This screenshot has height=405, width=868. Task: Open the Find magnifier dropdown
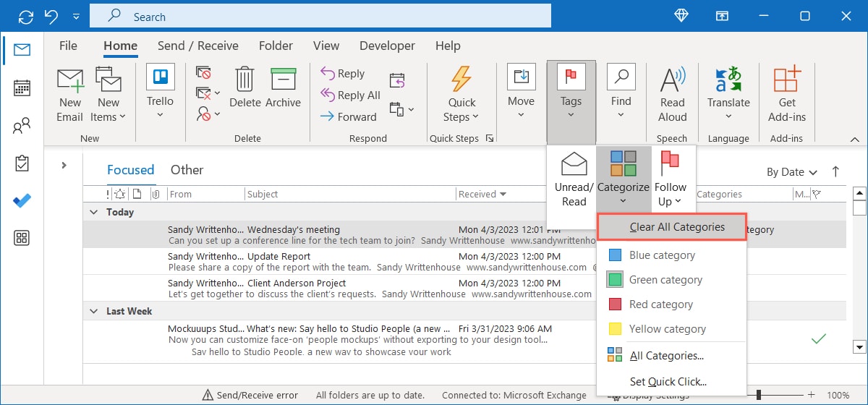click(621, 91)
